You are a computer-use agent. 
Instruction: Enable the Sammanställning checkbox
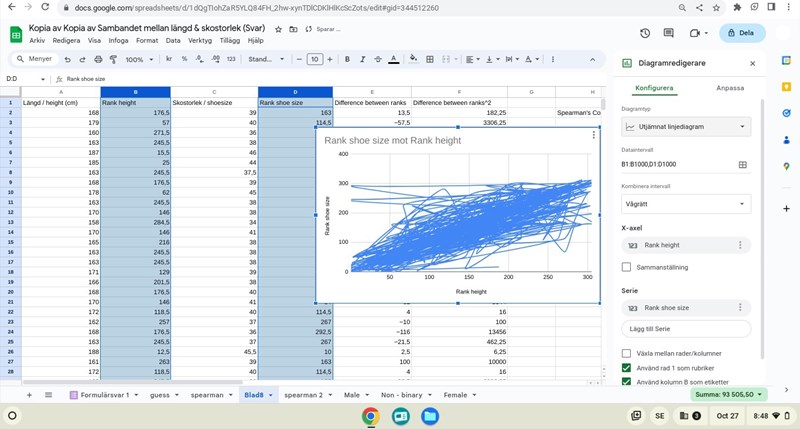627,267
